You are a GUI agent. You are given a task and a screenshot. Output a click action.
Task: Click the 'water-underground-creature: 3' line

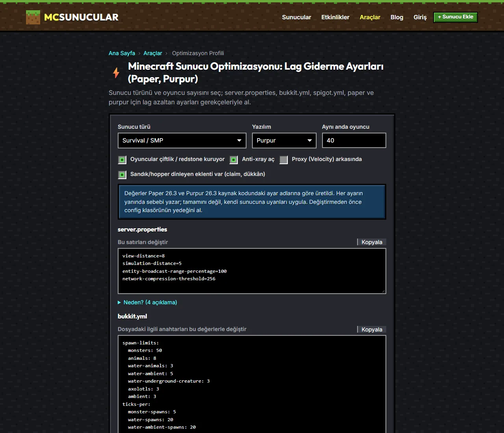pyautogui.click(x=169, y=381)
